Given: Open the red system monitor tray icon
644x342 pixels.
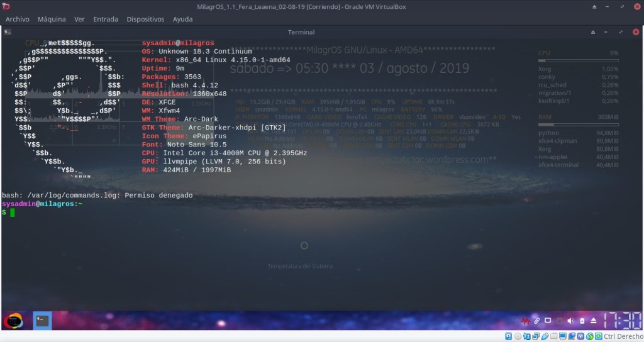Looking at the screenshot, I should click(525, 321).
